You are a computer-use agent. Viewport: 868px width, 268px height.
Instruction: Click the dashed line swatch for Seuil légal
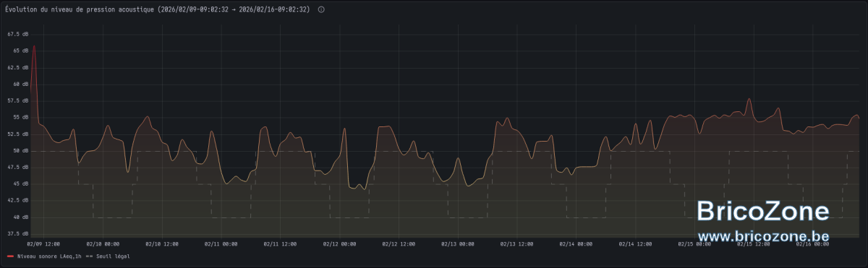click(x=90, y=256)
